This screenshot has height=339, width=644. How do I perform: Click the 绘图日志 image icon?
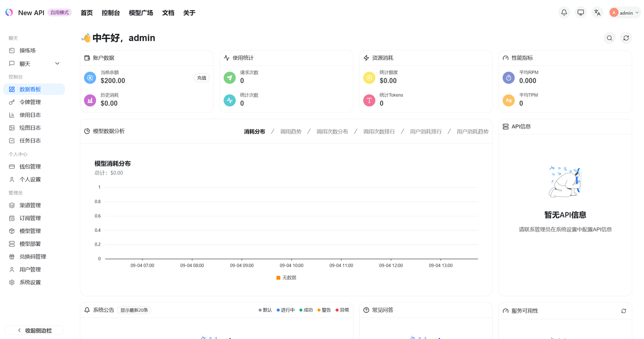[12, 128]
